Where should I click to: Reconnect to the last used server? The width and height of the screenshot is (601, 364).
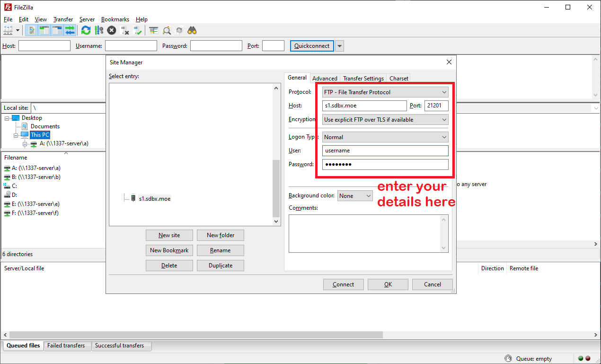click(x=138, y=30)
